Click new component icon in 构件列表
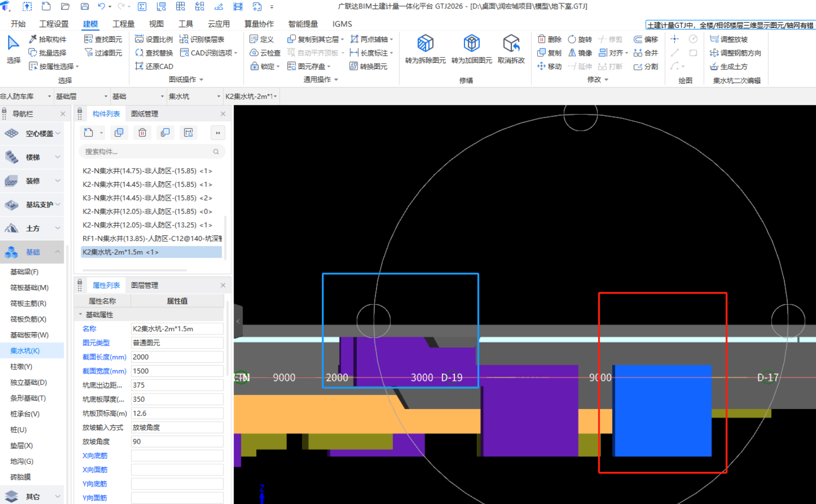Viewport: 816px width, 504px height. click(x=88, y=133)
